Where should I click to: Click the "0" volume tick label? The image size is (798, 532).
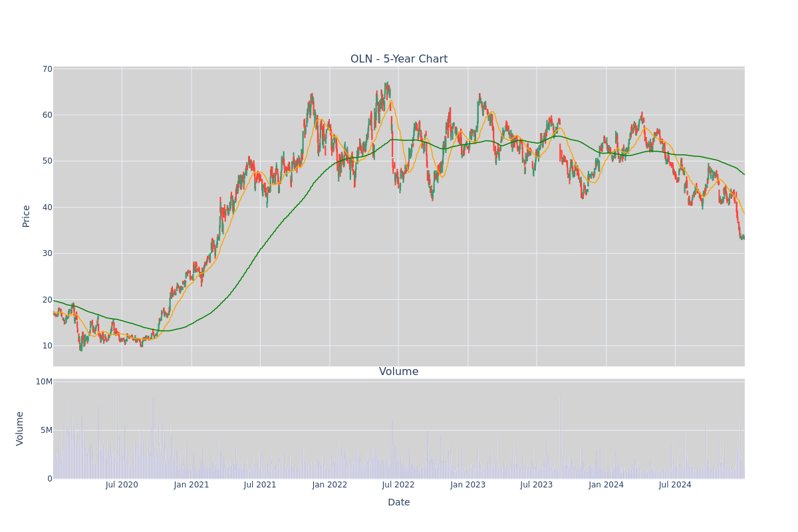click(50, 479)
